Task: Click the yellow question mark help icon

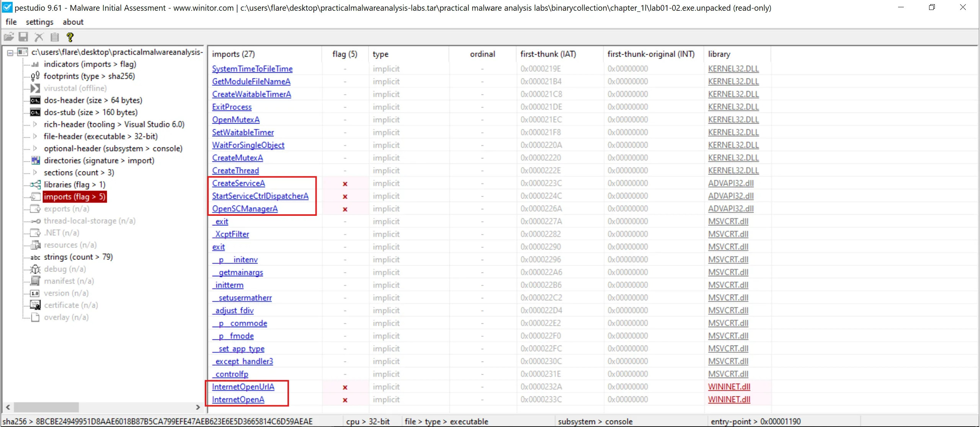Action: (x=70, y=37)
